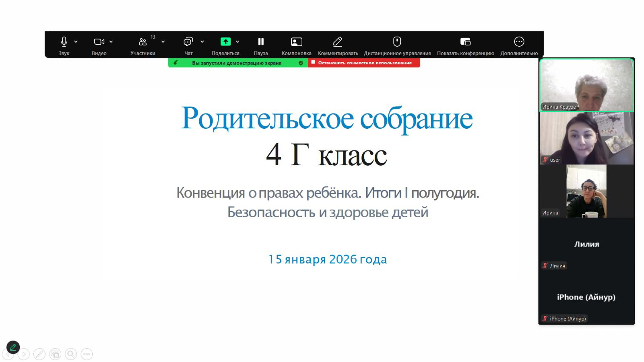Start annotating with Комментировать pencil
Viewport: 644px width, 362px height.
click(338, 42)
